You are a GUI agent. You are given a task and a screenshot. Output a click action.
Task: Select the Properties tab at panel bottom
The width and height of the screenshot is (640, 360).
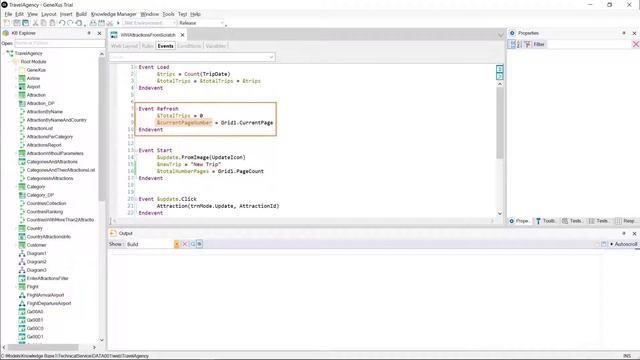click(519, 221)
